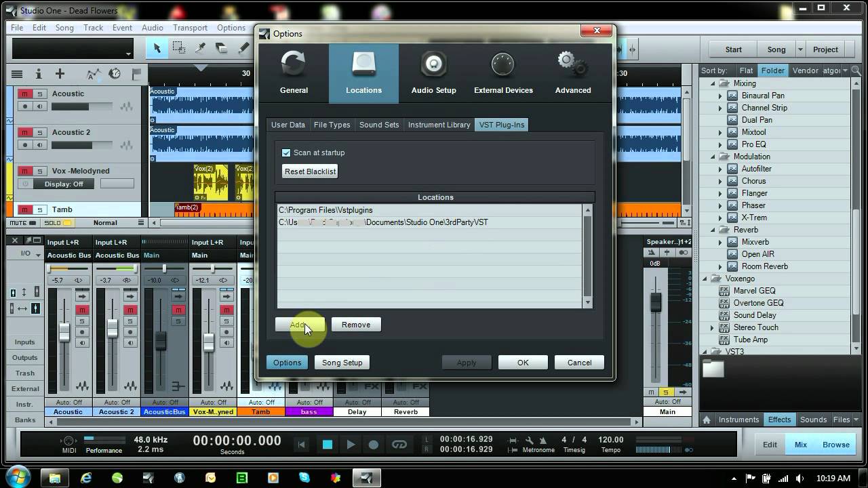Click the Add location button
This screenshot has height=488, width=868.
tap(299, 325)
